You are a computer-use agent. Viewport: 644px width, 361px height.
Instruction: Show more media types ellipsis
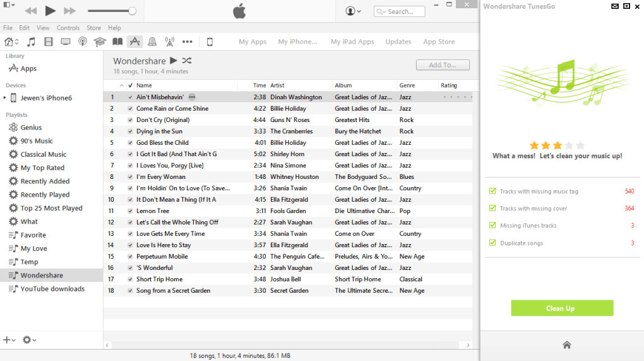188,42
